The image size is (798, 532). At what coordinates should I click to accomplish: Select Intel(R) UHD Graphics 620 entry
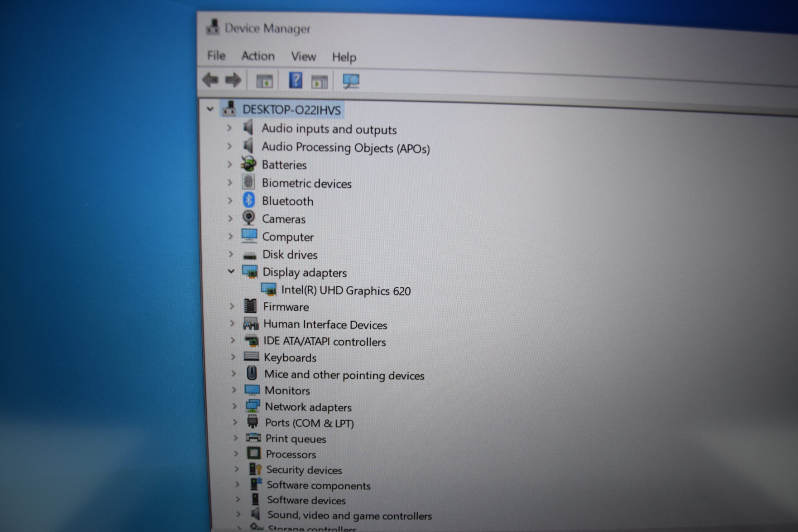[x=346, y=291]
